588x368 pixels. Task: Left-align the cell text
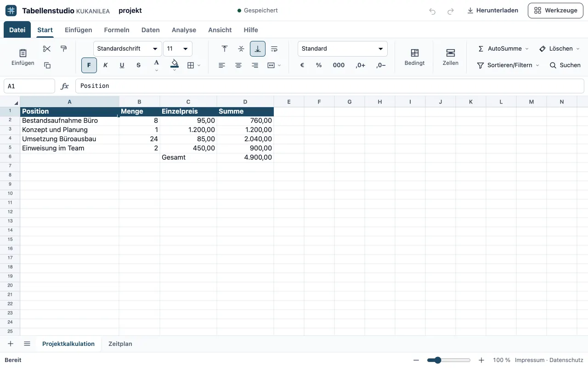[x=222, y=65]
